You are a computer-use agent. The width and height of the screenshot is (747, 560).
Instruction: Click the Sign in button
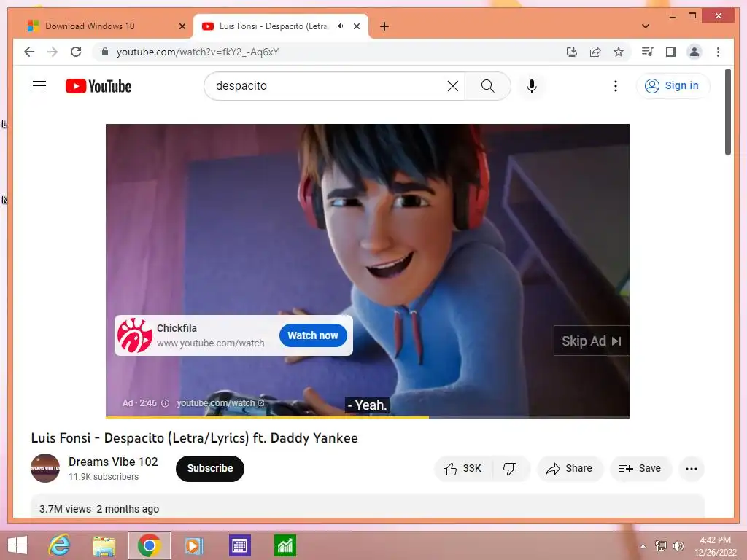click(x=673, y=86)
